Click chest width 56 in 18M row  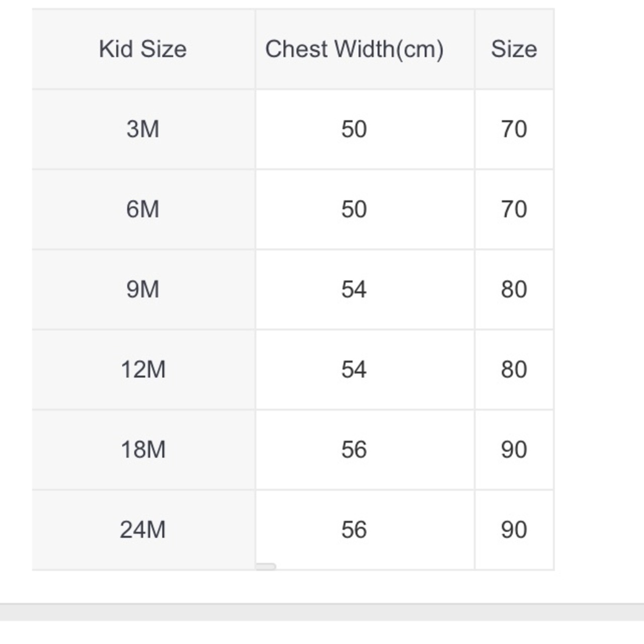[354, 449]
